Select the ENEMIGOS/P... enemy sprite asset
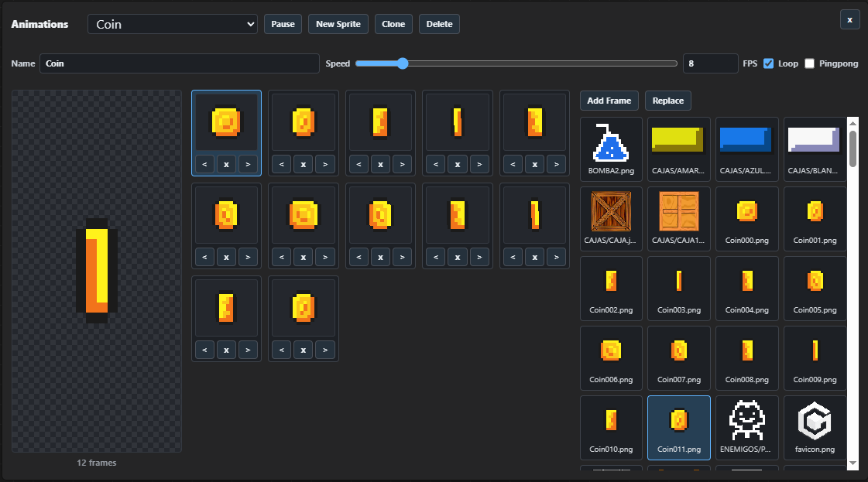This screenshot has height=482, width=868. 746,428
